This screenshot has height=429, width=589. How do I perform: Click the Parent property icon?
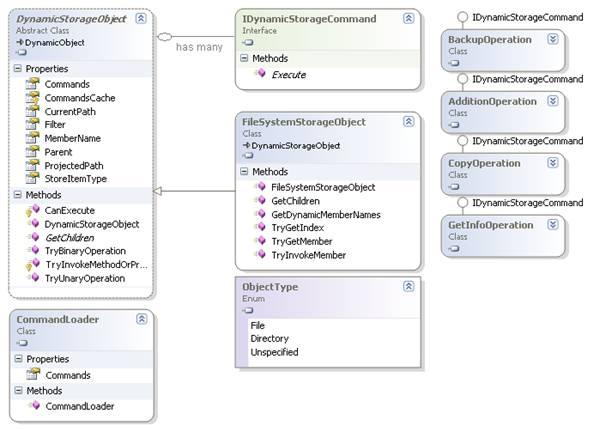pos(32,151)
